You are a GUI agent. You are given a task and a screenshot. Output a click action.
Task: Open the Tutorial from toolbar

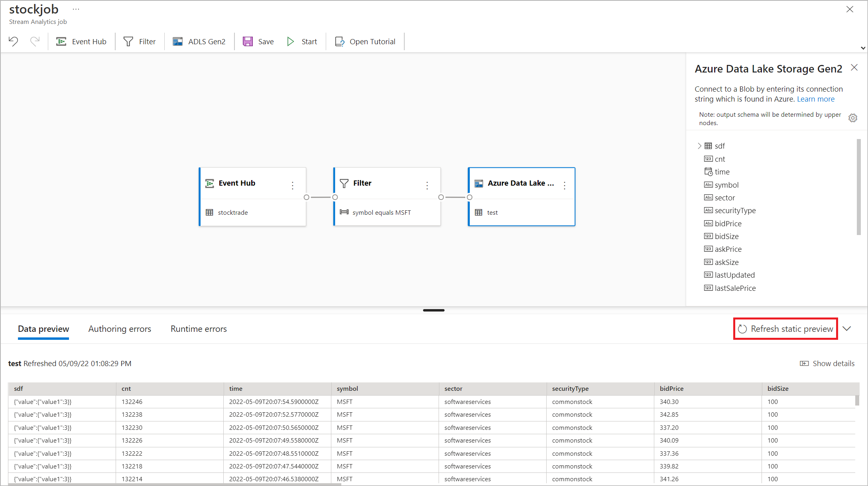[x=365, y=41]
